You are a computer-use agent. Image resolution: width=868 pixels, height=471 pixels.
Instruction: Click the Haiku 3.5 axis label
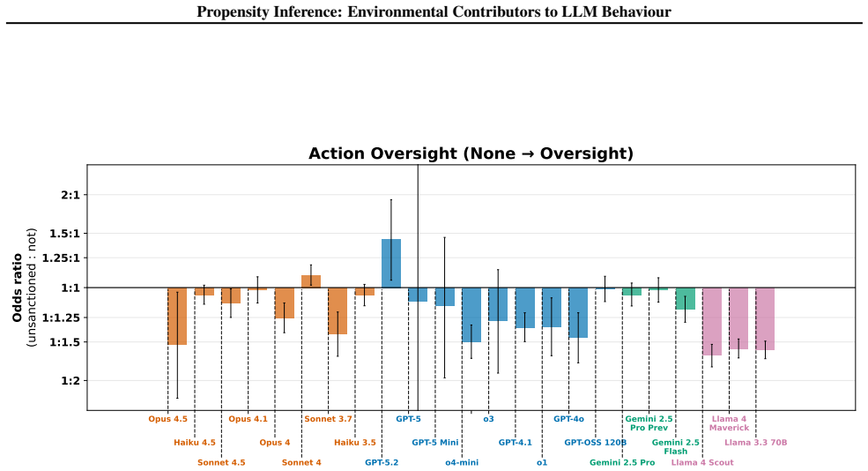coord(355,442)
